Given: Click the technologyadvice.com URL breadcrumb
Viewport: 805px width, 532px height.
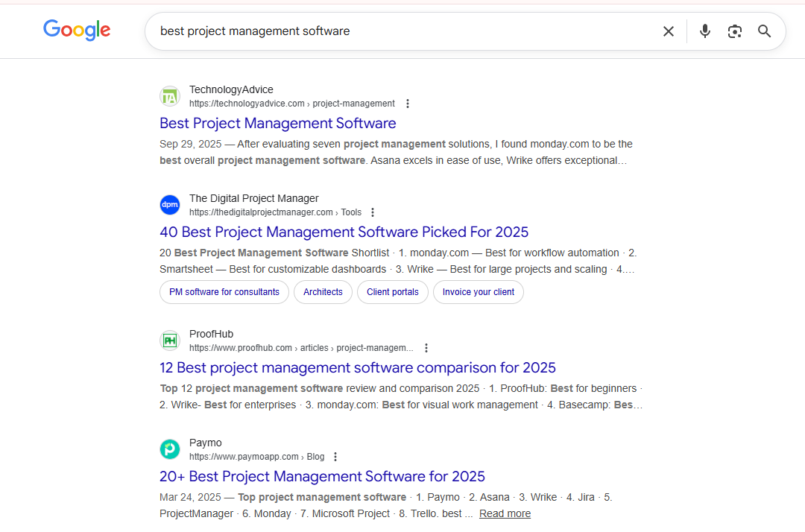Looking at the screenshot, I should pos(292,104).
